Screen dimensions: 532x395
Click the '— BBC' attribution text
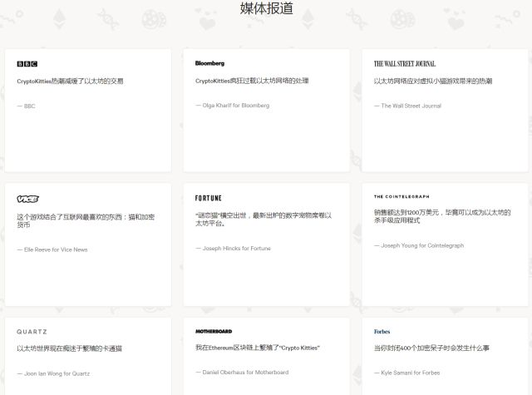[x=26, y=106]
